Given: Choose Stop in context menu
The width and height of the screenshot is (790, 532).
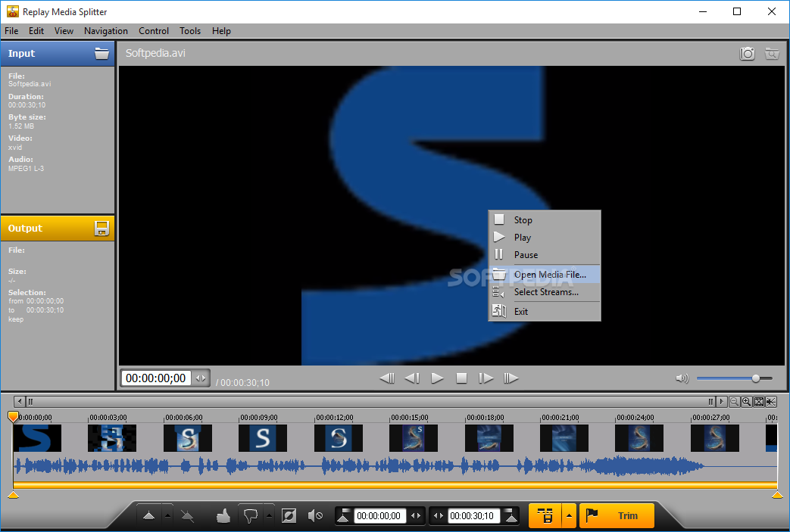Looking at the screenshot, I should 545,220.
